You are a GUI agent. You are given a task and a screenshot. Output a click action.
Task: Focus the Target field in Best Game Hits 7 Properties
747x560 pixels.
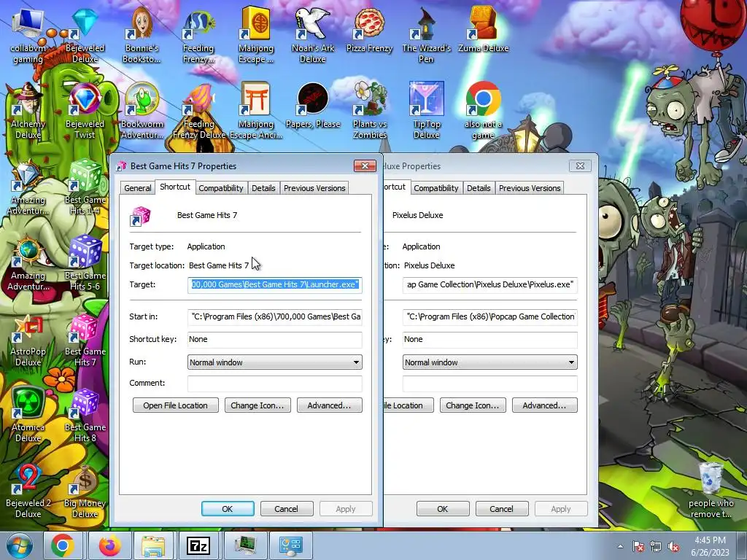click(275, 285)
